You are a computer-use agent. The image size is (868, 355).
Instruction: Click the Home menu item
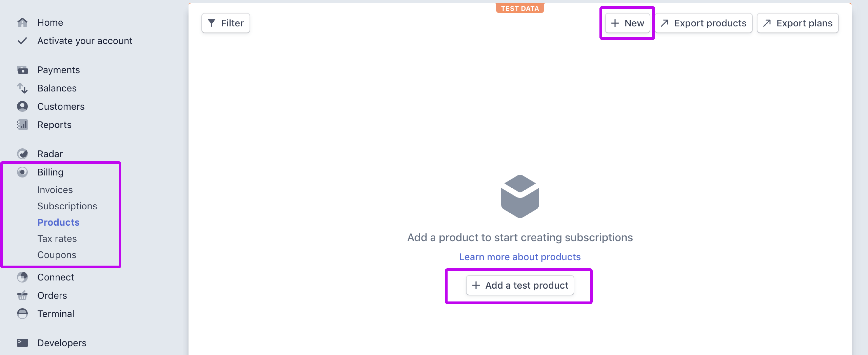click(x=50, y=22)
